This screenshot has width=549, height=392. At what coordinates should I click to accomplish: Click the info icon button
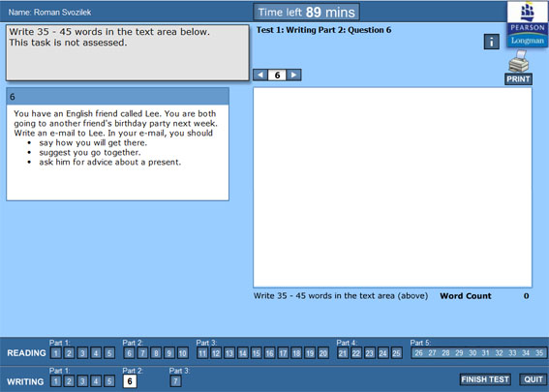point(491,42)
